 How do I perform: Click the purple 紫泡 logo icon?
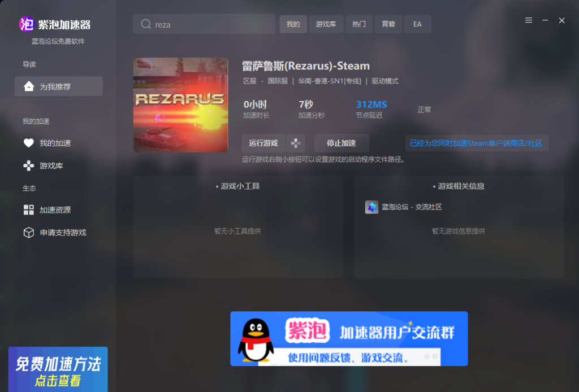[26, 24]
